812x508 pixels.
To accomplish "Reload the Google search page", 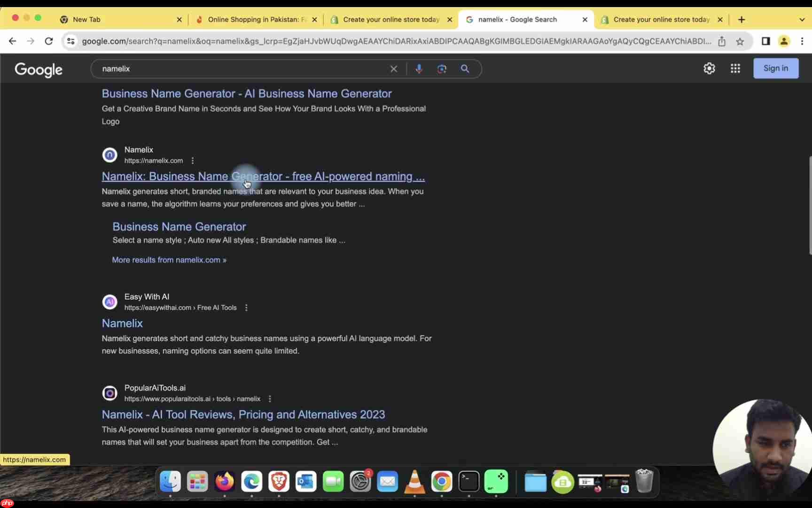I will pos(49,41).
